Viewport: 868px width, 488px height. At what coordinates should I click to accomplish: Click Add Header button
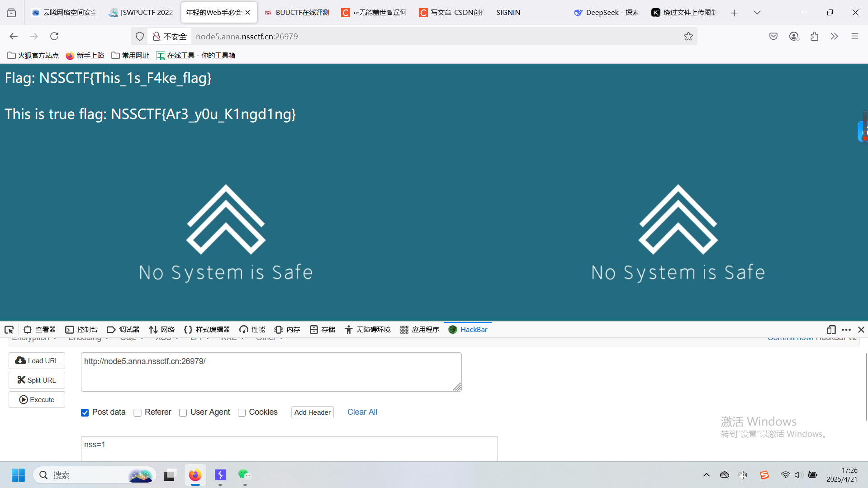coord(312,412)
